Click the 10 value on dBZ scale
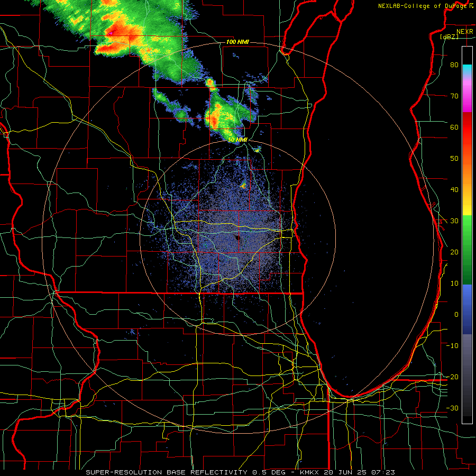Image resolution: width=476 pixels, height=476 pixels. click(454, 283)
